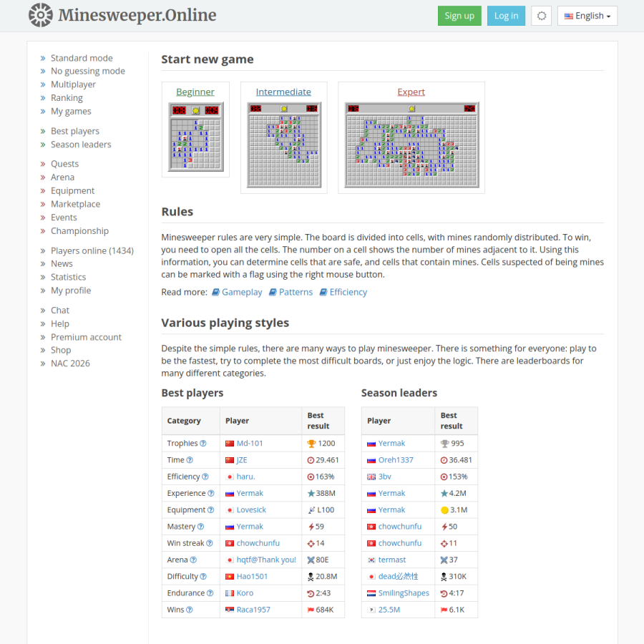644x644 pixels.
Task: Open player Hao1501 profile
Action: pyautogui.click(x=252, y=576)
